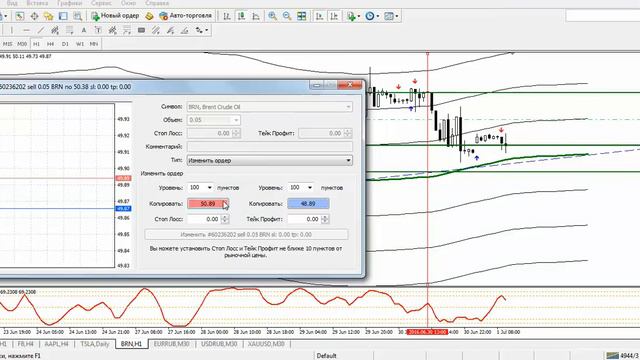
Task: Switch timeframe to MN
Action: [x=94, y=44]
